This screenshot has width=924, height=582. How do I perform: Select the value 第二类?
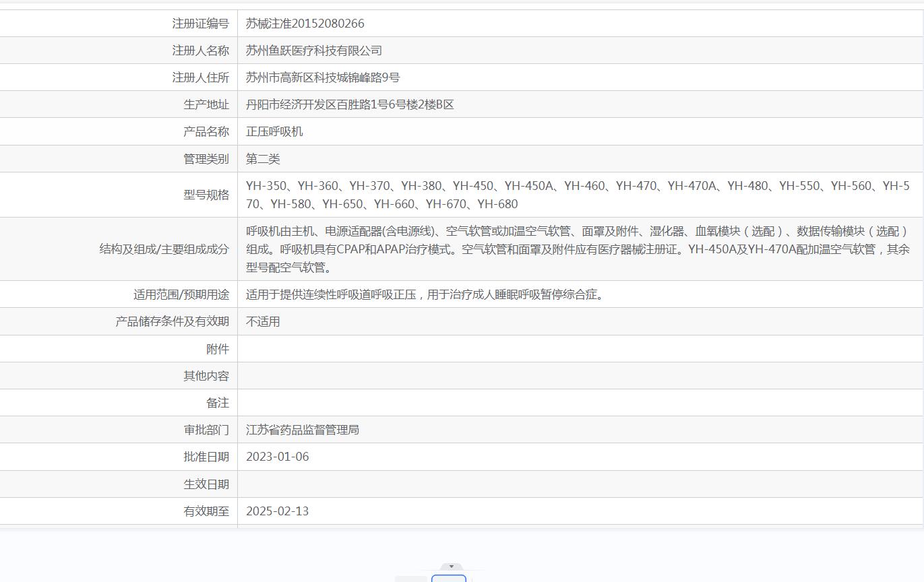263,159
